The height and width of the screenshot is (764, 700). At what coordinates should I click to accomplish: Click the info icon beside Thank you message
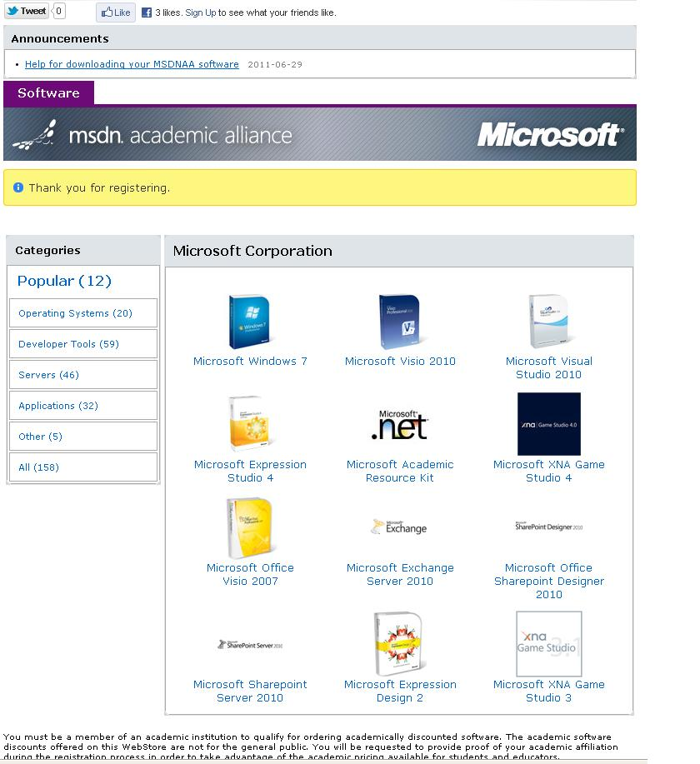tap(18, 187)
